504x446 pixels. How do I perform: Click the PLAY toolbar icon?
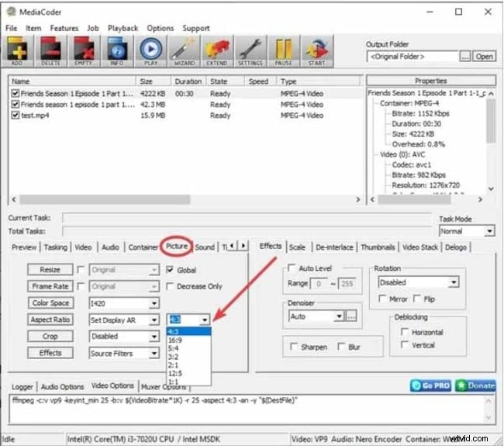point(150,51)
